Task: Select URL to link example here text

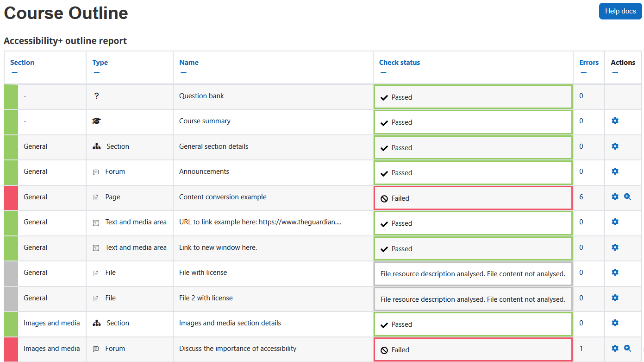Action: [x=260, y=222]
